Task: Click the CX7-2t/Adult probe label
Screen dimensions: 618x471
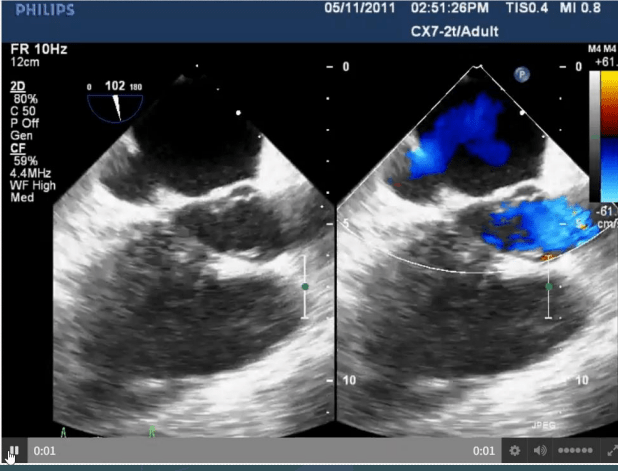Action: point(454,31)
